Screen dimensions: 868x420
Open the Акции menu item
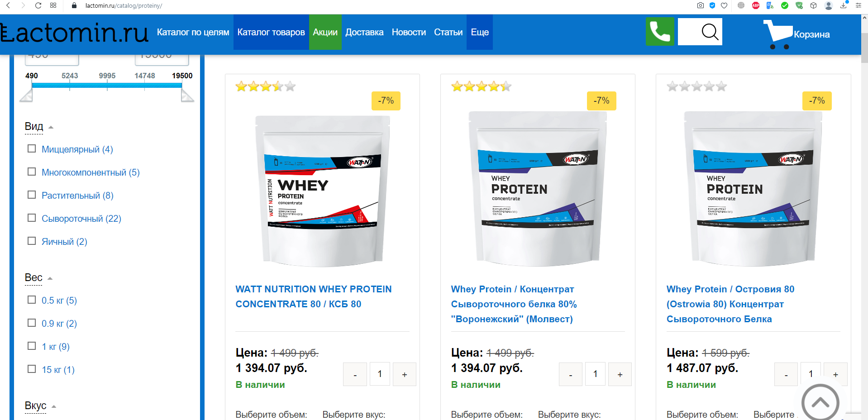pos(325,32)
